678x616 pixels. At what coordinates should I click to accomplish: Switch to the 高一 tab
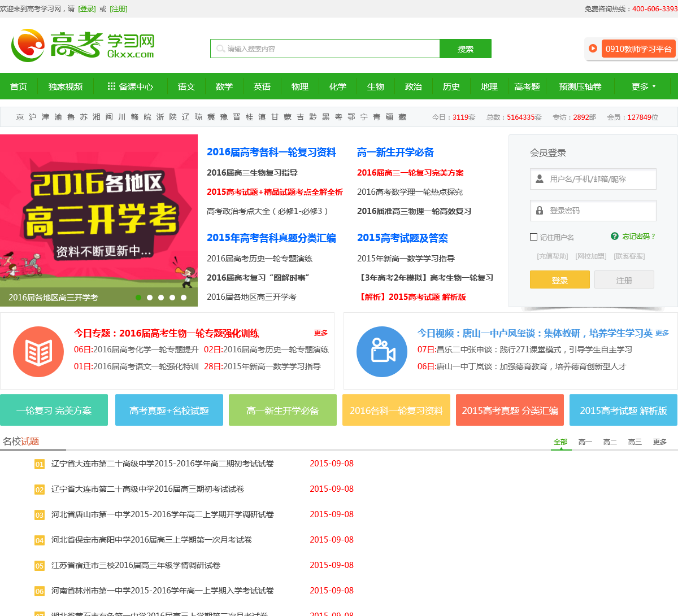point(585,442)
